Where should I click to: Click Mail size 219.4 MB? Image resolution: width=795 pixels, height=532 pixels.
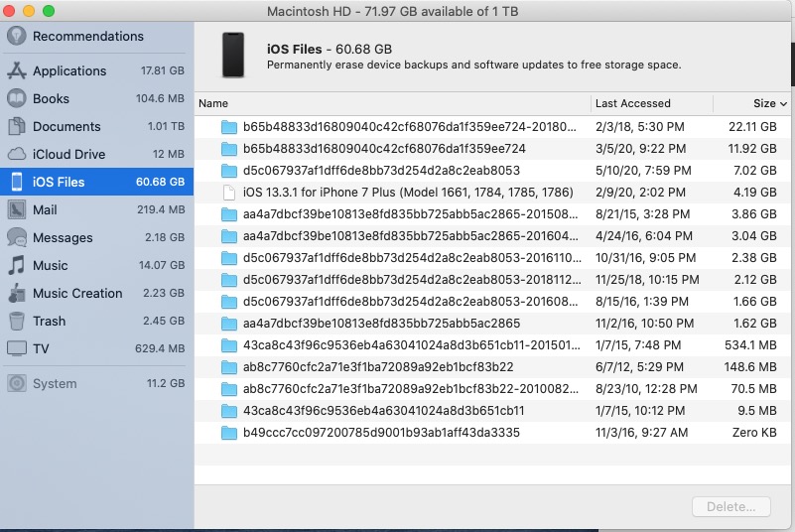coord(161,209)
